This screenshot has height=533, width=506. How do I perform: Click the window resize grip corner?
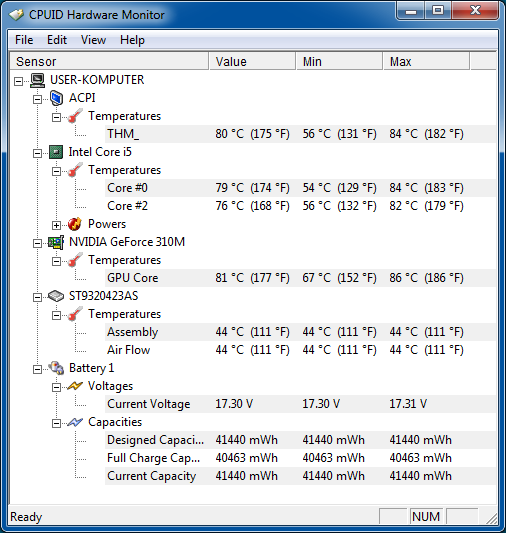point(491,518)
